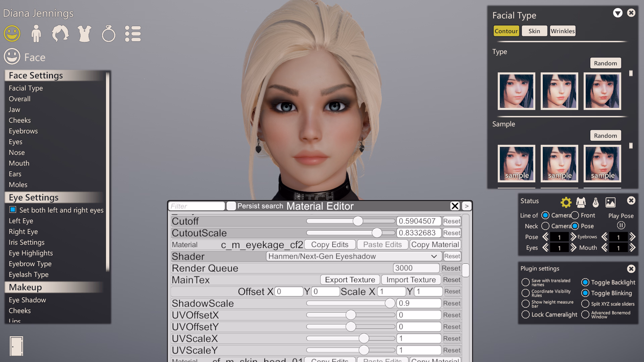Click the Export Texture button
Viewport: 644px width, 362px height.
coord(350,280)
